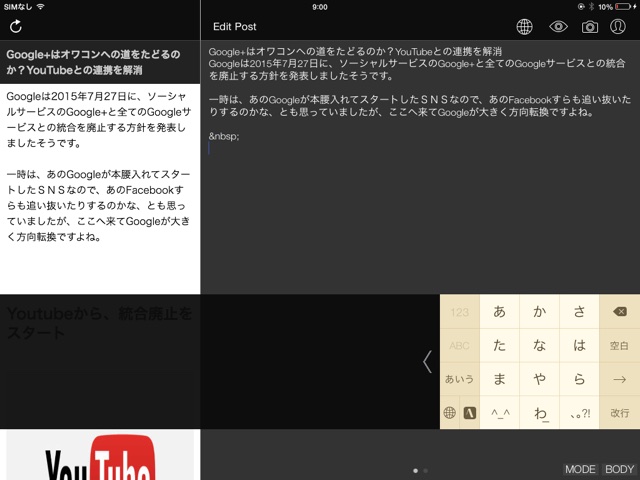Tap the あ key
The height and width of the screenshot is (480, 640).
click(x=499, y=311)
